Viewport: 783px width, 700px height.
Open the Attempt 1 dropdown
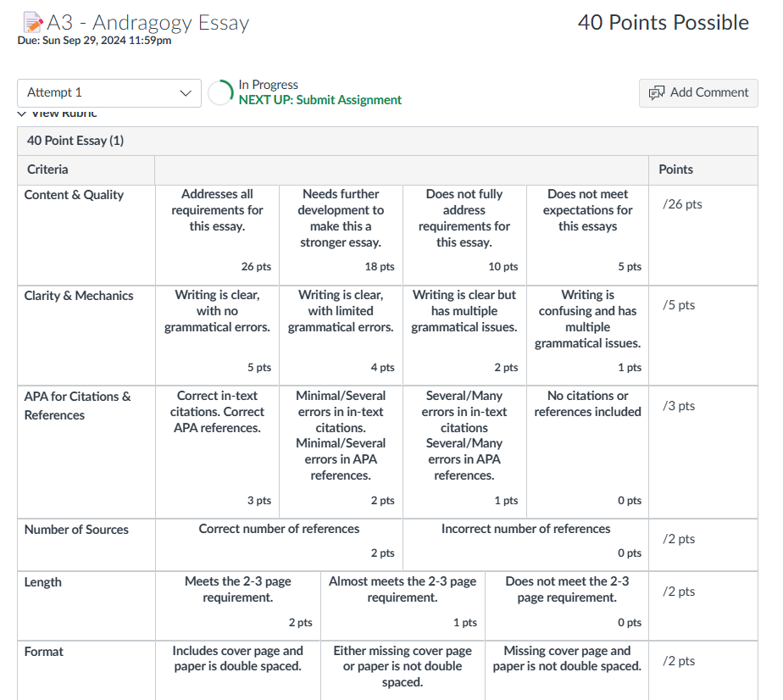click(108, 92)
